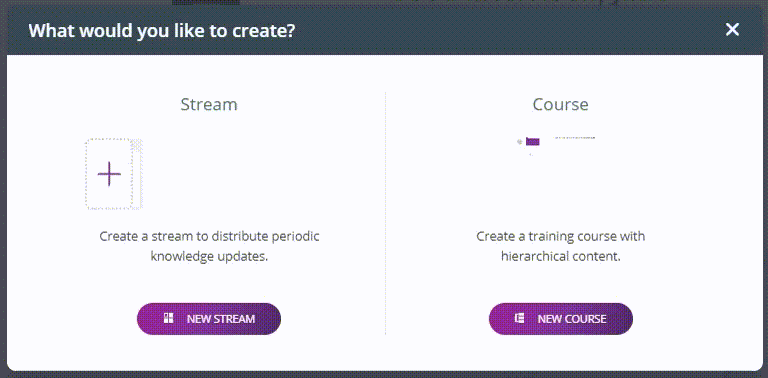This screenshot has width=768, height=378.
Task: Click the grid icon inside NEW STREAM button
Action: [168, 318]
